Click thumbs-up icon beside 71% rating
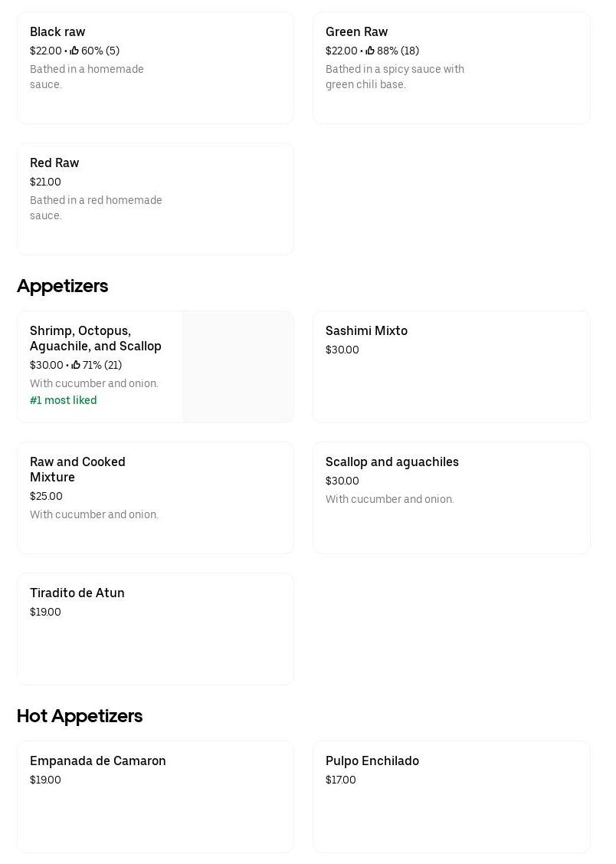The height and width of the screenshot is (864, 616). click(76, 365)
